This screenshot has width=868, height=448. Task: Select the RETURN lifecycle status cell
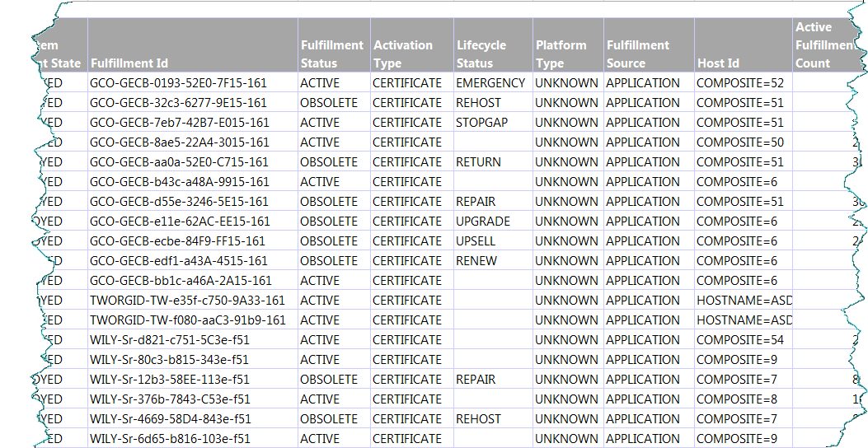coord(478,162)
